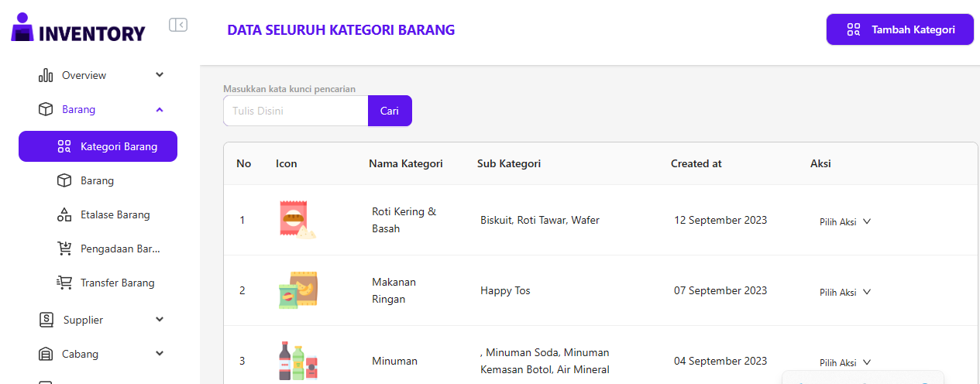Open Pilih Aksi dropdown for Roti Kering

pyautogui.click(x=845, y=221)
